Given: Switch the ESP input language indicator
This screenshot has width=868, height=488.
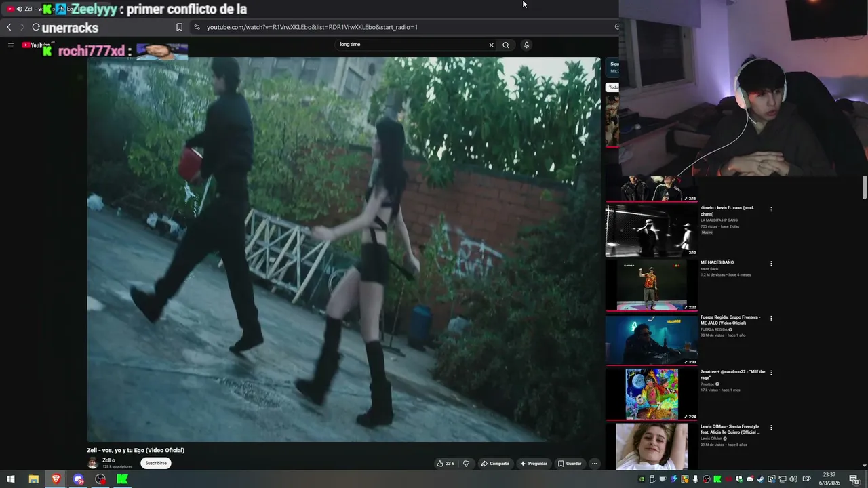Looking at the screenshot, I should [807, 479].
